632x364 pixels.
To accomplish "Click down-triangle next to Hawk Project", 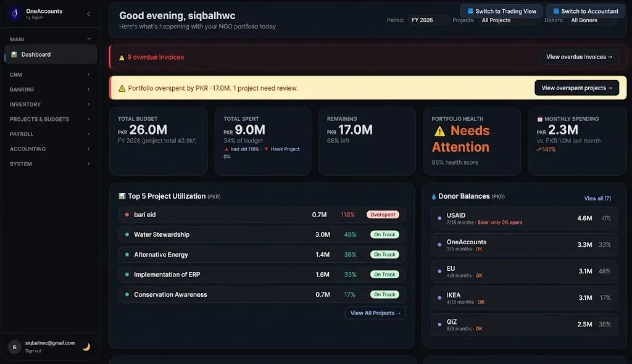I will pos(266,149).
